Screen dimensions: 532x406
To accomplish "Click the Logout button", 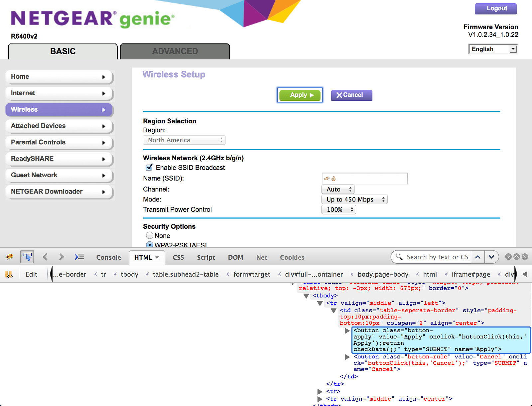I will click(496, 9).
